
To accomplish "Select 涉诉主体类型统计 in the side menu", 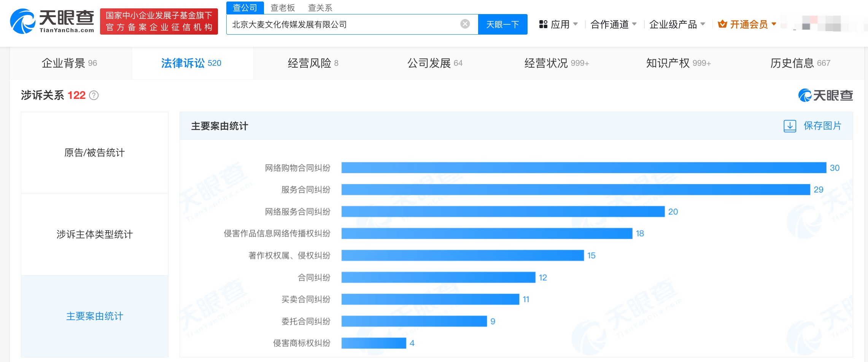I will click(x=95, y=235).
